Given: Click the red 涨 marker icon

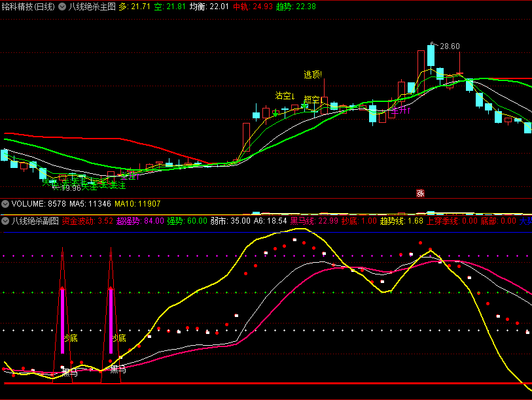Looking at the screenshot, I should [420, 193].
